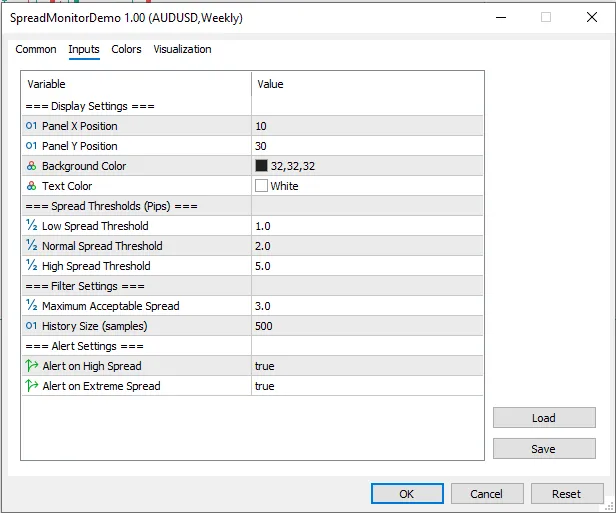Open the Colors tab
The height and width of the screenshot is (513, 616).
[x=126, y=49]
